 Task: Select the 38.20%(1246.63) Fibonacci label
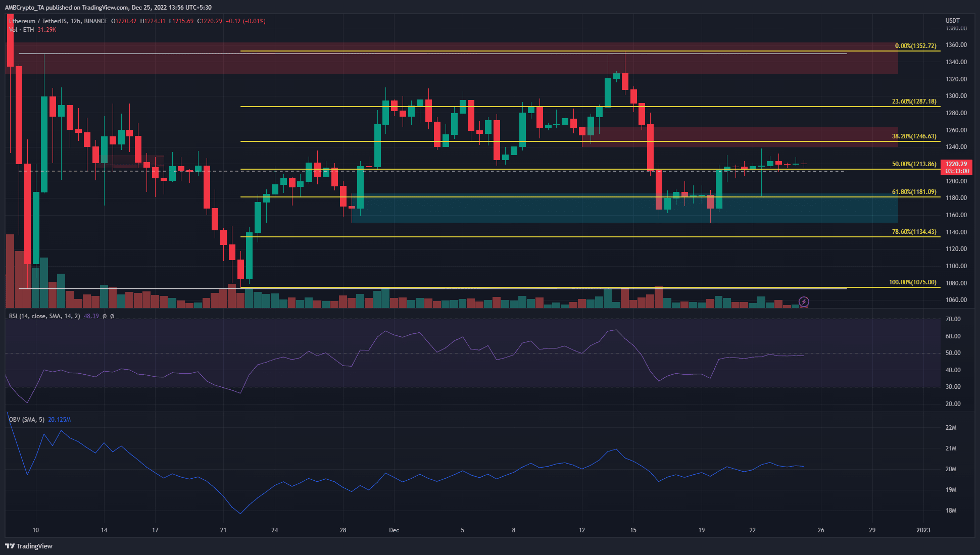click(914, 136)
